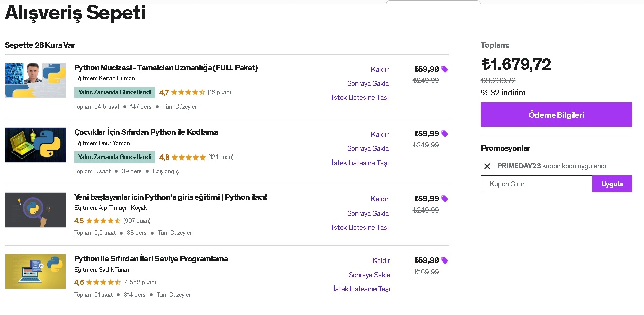
Task: Click coupon tag icon on Çocuklar İçin course price
Action: [445, 134]
